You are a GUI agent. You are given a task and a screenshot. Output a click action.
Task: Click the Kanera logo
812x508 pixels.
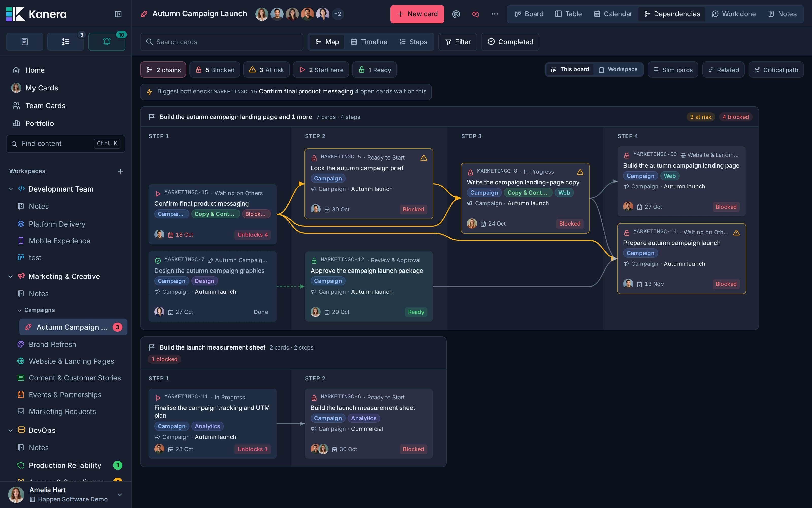tap(36, 14)
